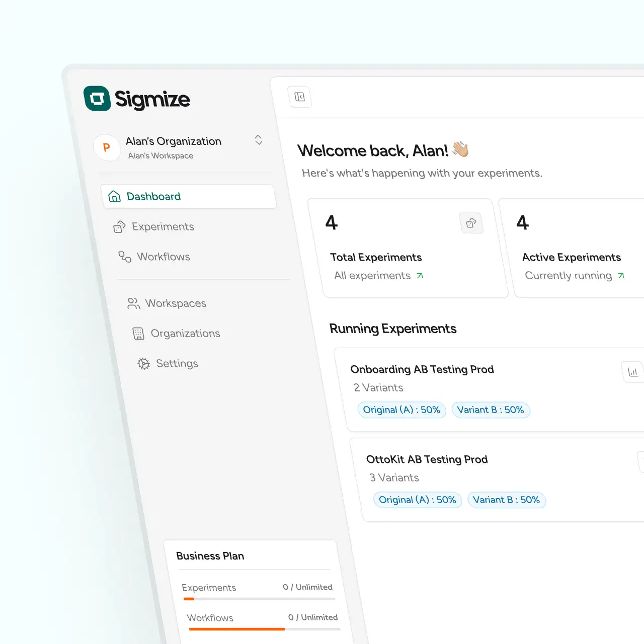Open Workflows from the sidebar

coord(164,257)
